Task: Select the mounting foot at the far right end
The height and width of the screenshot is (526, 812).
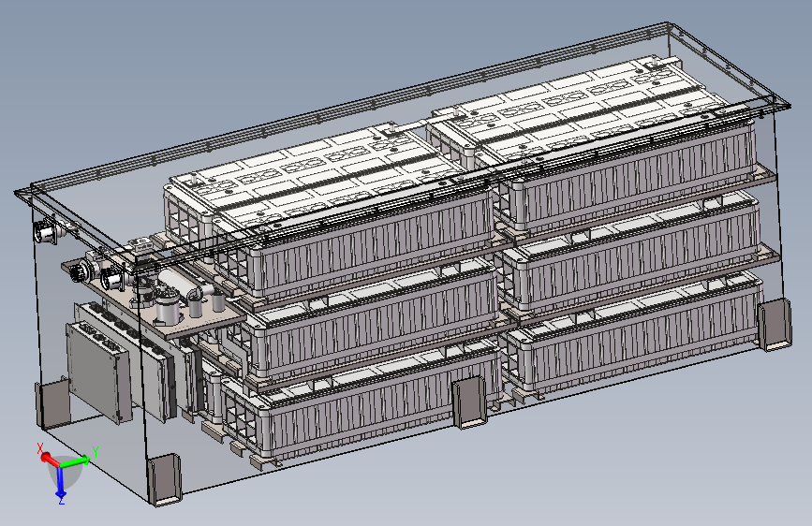Action: click(775, 326)
